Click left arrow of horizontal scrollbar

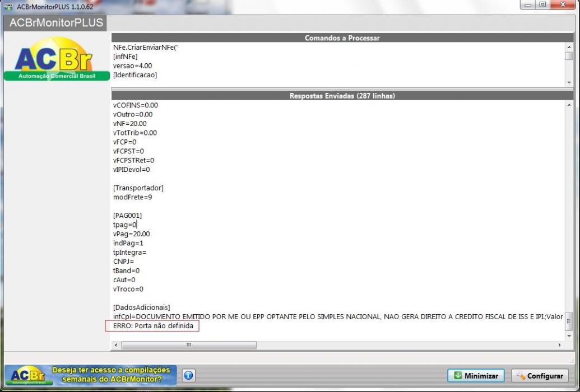116,345
